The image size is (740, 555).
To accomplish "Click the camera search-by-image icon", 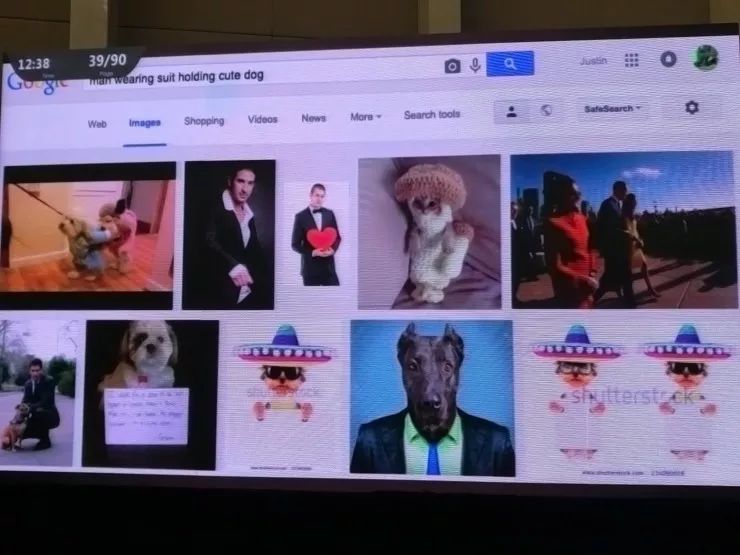I will tap(452, 67).
